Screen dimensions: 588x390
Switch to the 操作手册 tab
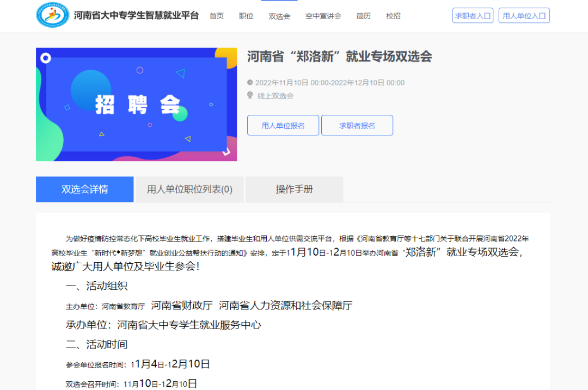pos(294,189)
